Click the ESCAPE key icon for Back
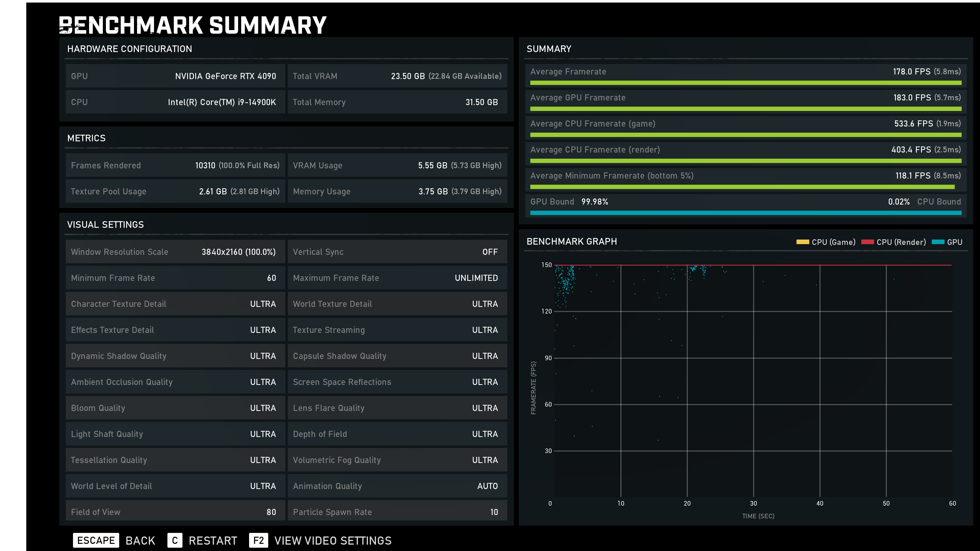This screenshot has width=980, height=551. pos(96,540)
